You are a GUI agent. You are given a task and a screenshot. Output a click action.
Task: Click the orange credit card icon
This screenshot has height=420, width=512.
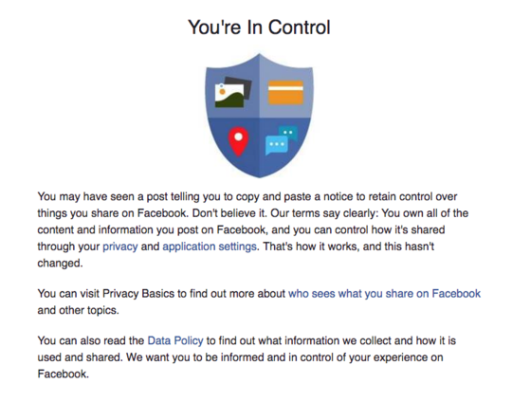coord(285,93)
